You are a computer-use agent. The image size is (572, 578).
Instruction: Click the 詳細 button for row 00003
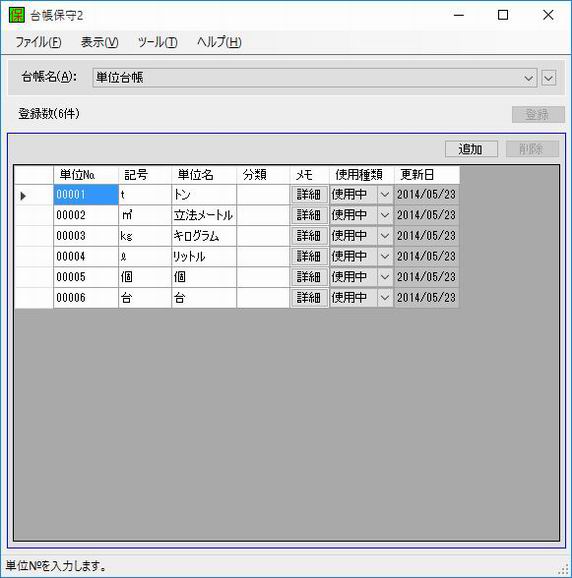pyautogui.click(x=308, y=236)
